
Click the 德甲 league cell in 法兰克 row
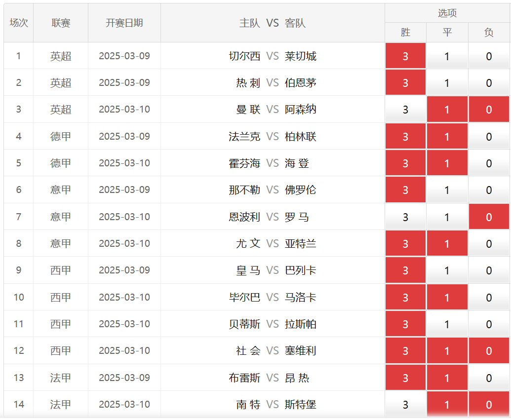61,136
